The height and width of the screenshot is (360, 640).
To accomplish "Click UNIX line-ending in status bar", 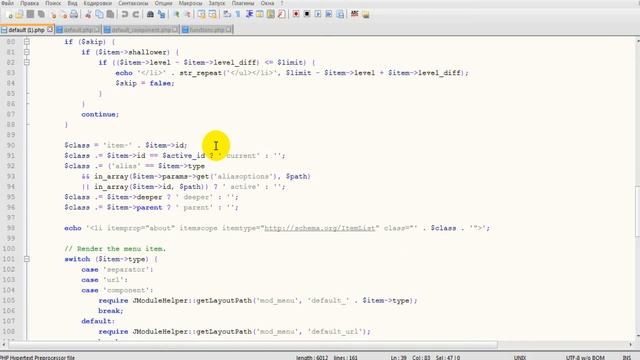I will pyautogui.click(x=520, y=358).
